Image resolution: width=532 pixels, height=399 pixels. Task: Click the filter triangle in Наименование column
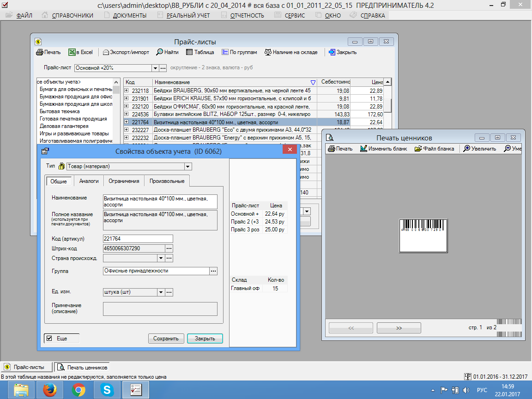coord(313,83)
